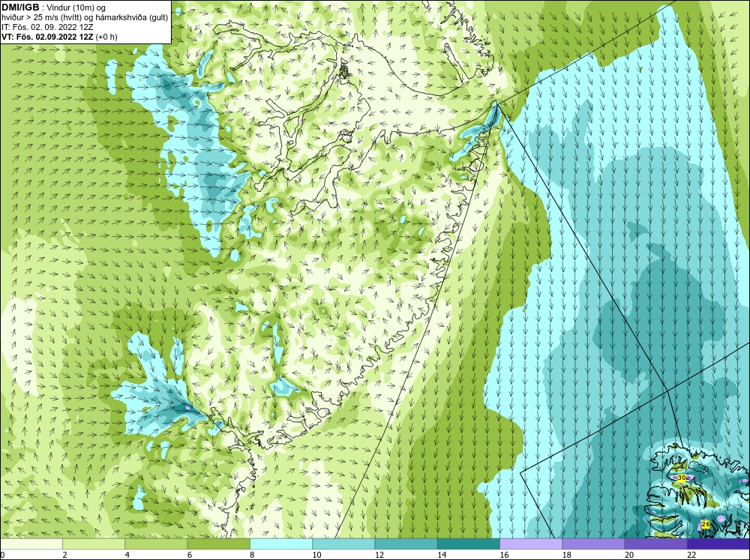The image size is (750, 560).
Task: Click the dark teal 14–16 m/s legend swatch
Action: (x=468, y=544)
